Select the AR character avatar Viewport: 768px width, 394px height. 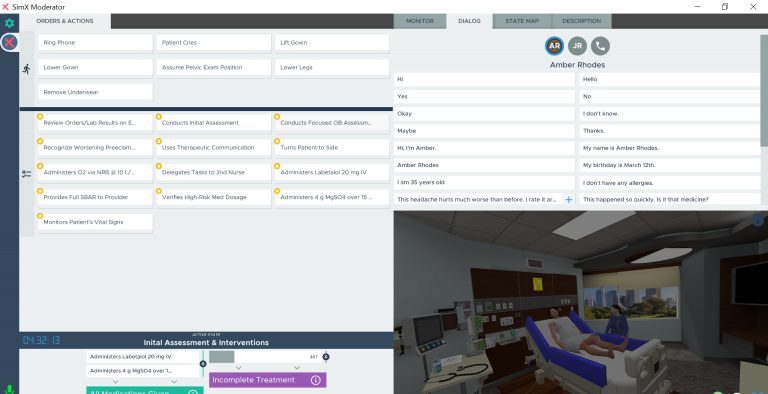(554, 46)
